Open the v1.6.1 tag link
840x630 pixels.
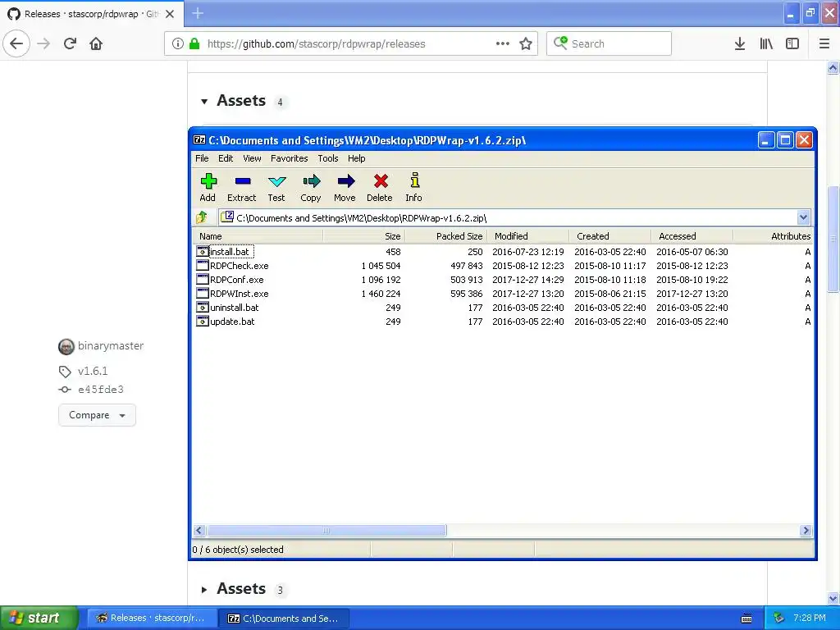point(92,371)
